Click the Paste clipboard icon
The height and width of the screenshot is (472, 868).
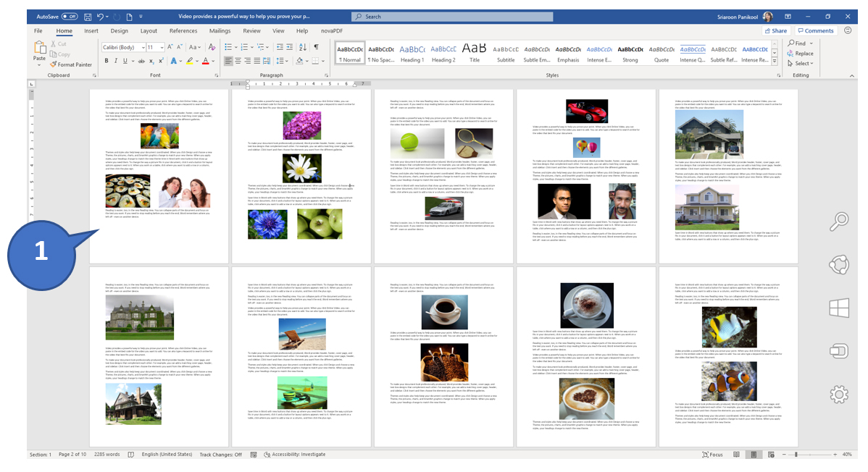pyautogui.click(x=39, y=49)
